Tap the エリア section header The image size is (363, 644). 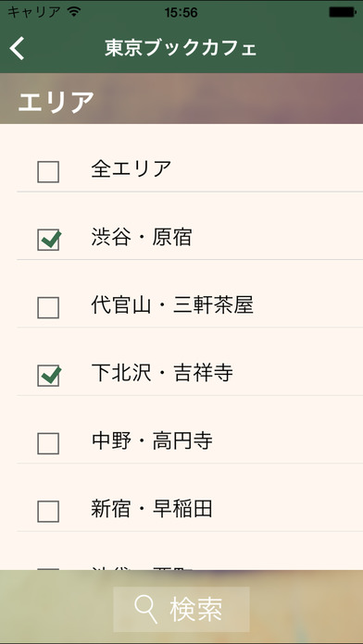(x=56, y=102)
